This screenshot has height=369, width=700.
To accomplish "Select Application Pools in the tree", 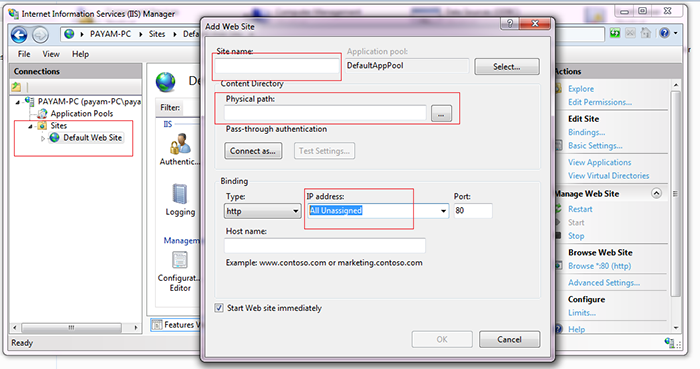I will coord(82,114).
